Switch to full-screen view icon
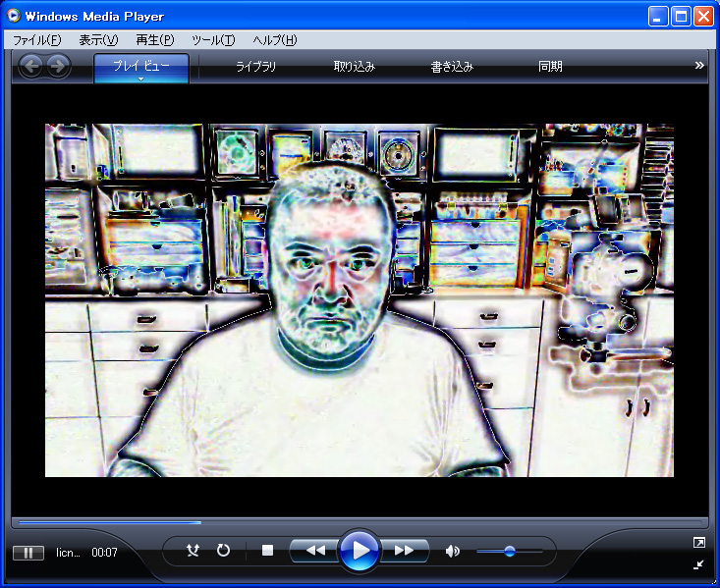 [x=698, y=542]
